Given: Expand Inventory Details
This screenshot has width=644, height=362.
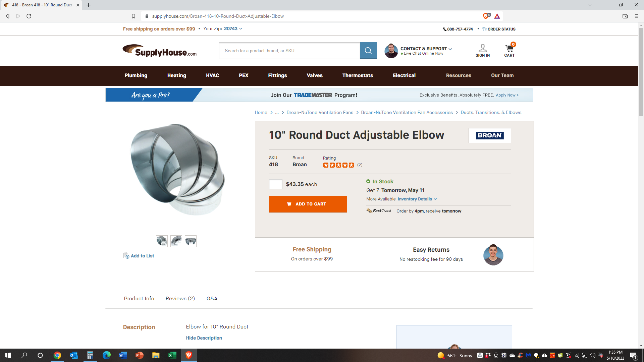Looking at the screenshot, I should pyautogui.click(x=417, y=199).
